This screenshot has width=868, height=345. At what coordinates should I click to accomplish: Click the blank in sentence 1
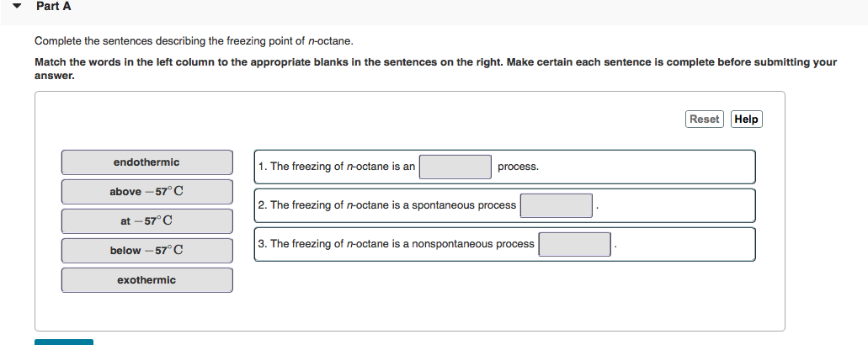pos(455,167)
